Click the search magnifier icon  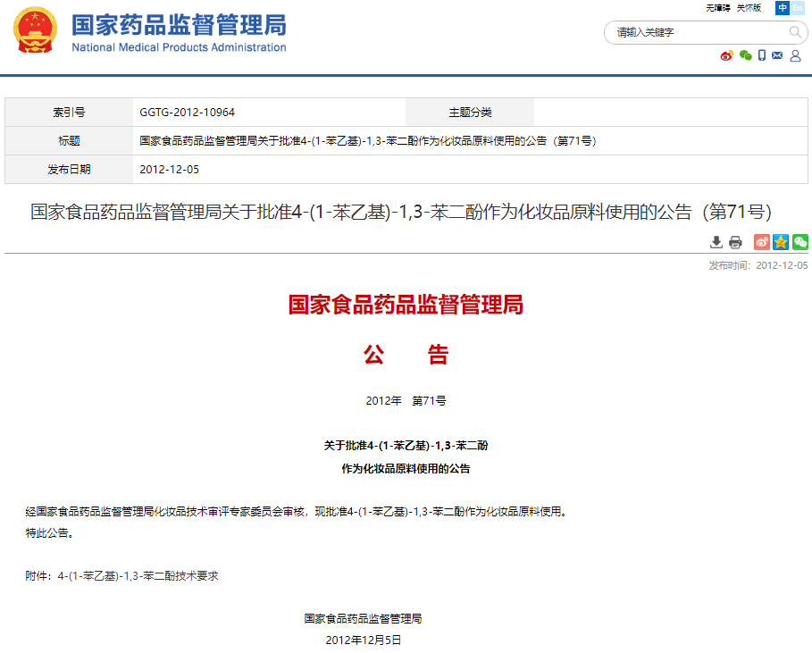[x=795, y=32]
